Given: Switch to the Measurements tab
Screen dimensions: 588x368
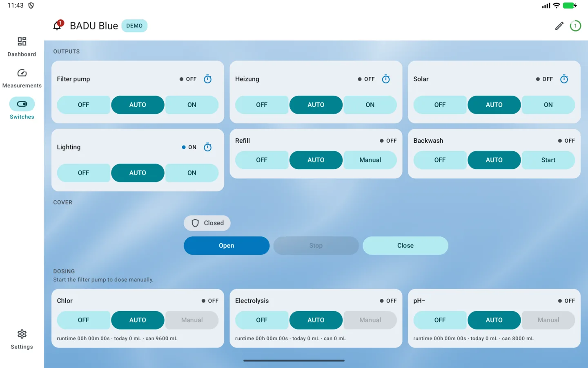Looking at the screenshot, I should point(22,85).
